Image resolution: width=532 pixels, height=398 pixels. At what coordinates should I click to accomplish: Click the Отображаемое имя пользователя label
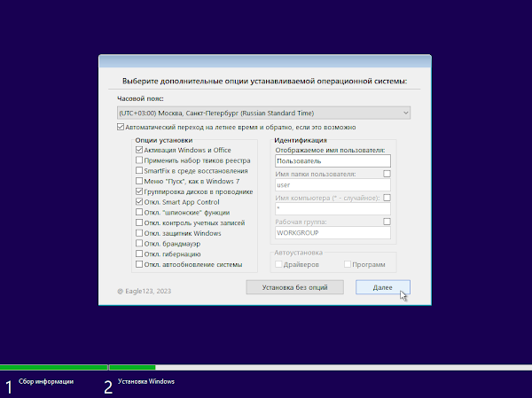click(330, 150)
